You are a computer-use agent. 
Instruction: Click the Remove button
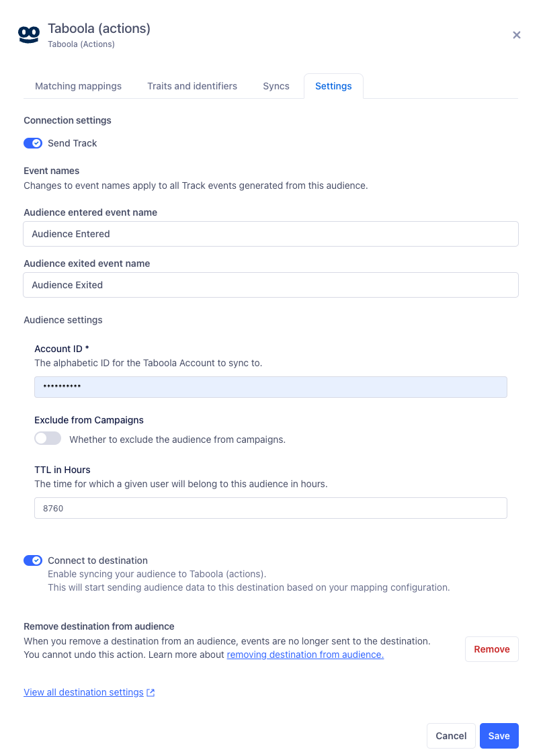click(491, 649)
